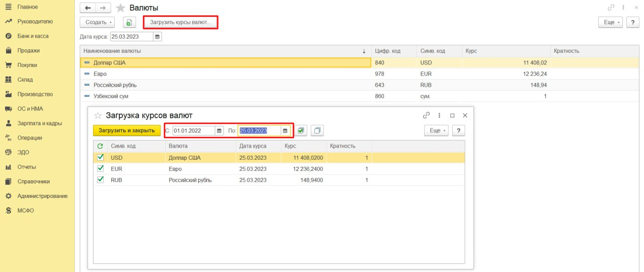Open help button in loading dialog
Viewport: 644px width, 272px height.
(x=458, y=130)
